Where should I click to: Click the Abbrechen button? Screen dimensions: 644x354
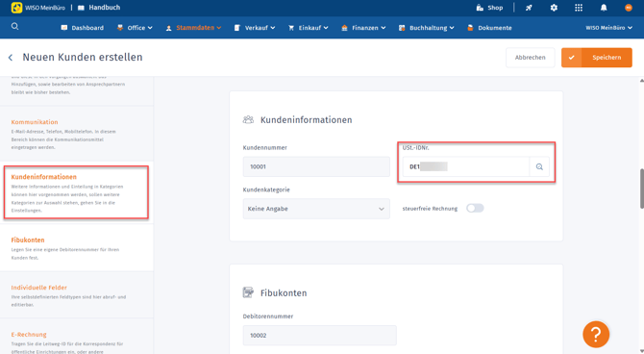[531, 58]
